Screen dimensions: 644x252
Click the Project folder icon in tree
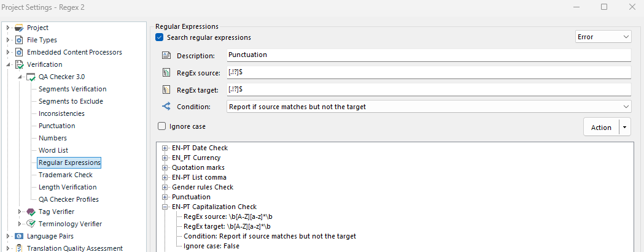point(19,28)
